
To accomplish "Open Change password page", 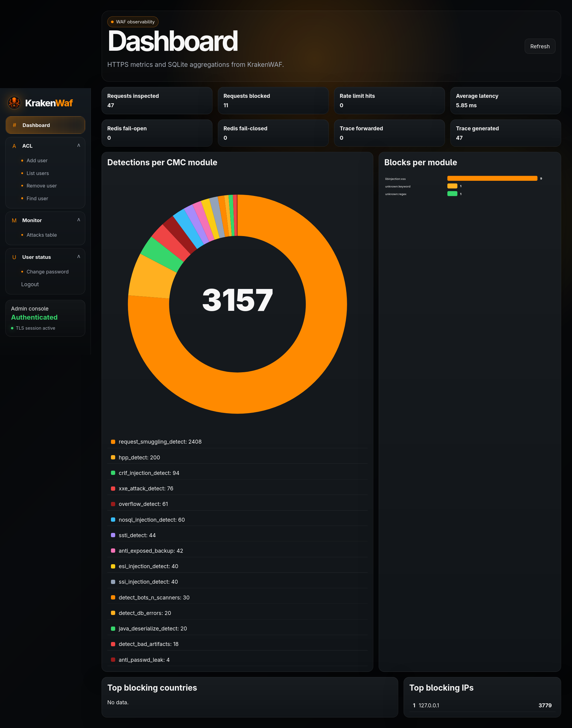I will (47, 272).
